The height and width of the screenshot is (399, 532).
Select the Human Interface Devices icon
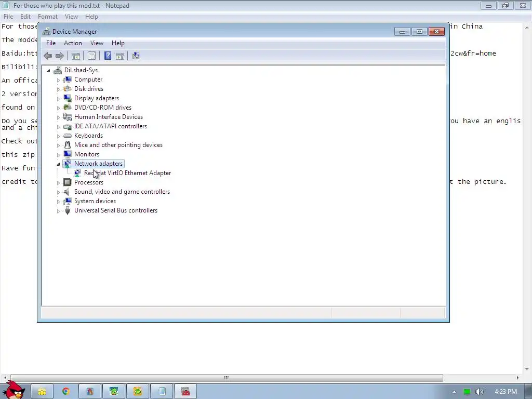[x=68, y=117]
